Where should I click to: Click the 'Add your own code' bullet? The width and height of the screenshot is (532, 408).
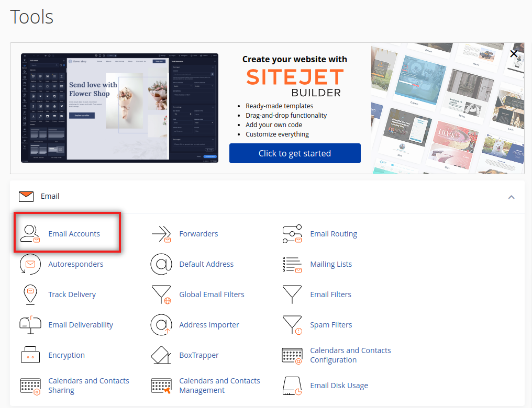click(x=274, y=124)
